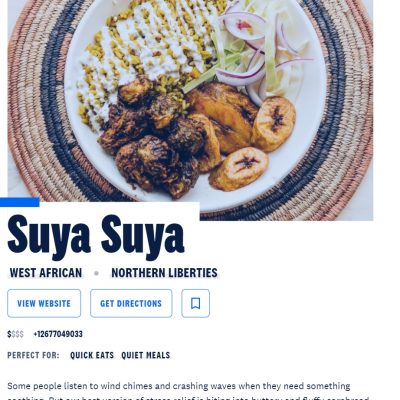This screenshot has height=400, width=400.
Task: Click the dot separator beside West African
Action: 96,273
